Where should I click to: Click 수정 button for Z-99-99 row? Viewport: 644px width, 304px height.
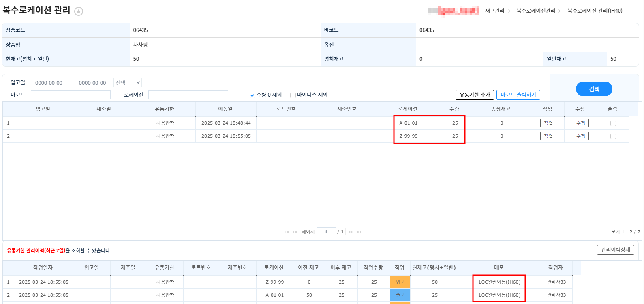(x=580, y=136)
